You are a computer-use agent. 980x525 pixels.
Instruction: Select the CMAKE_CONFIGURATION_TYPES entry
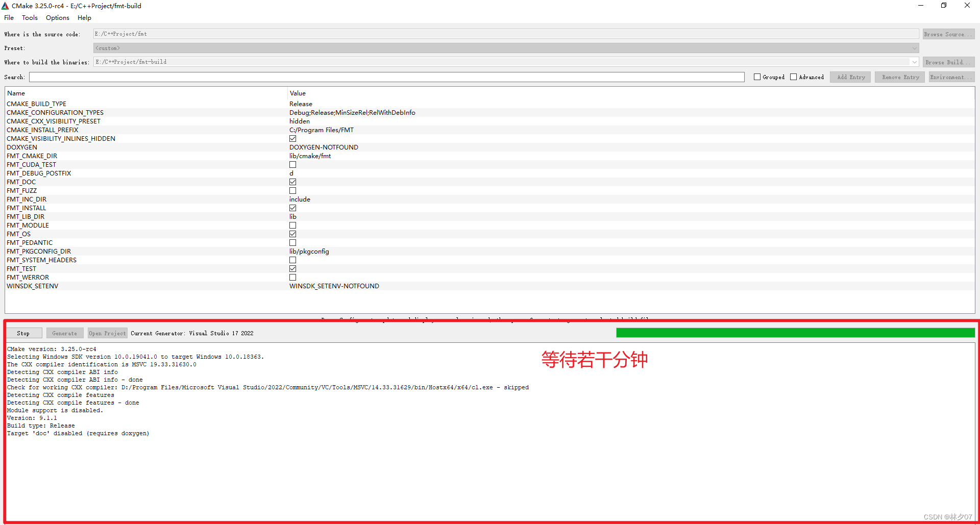pos(55,113)
